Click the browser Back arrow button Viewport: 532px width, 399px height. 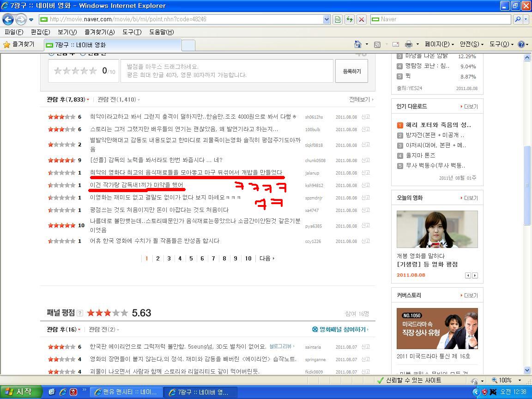8,19
